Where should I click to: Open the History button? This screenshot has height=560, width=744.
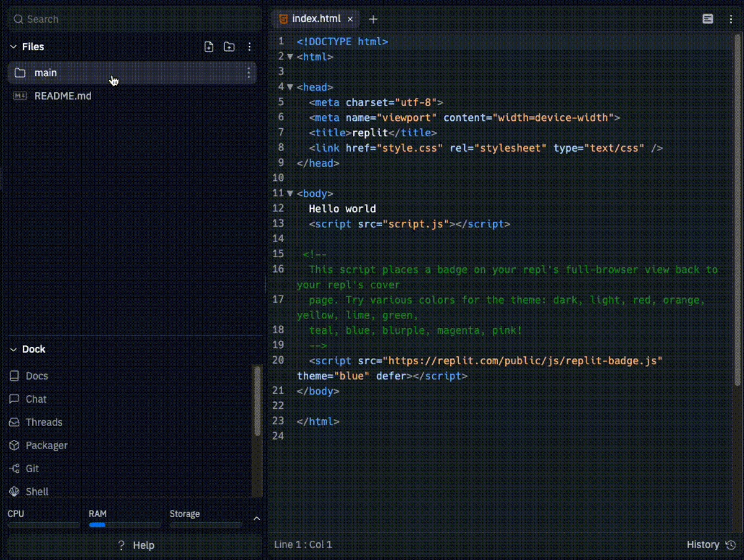coord(711,545)
